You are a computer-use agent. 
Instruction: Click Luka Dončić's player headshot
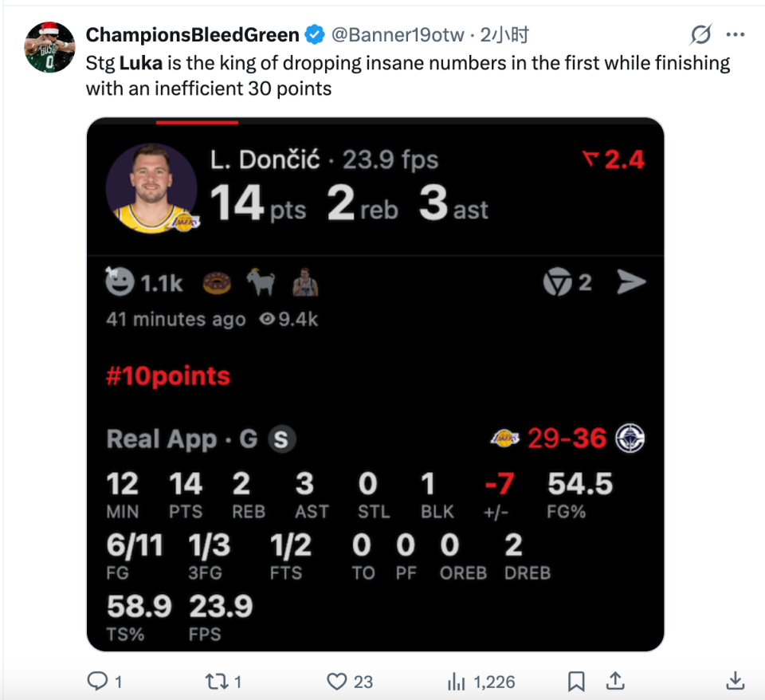(x=151, y=188)
